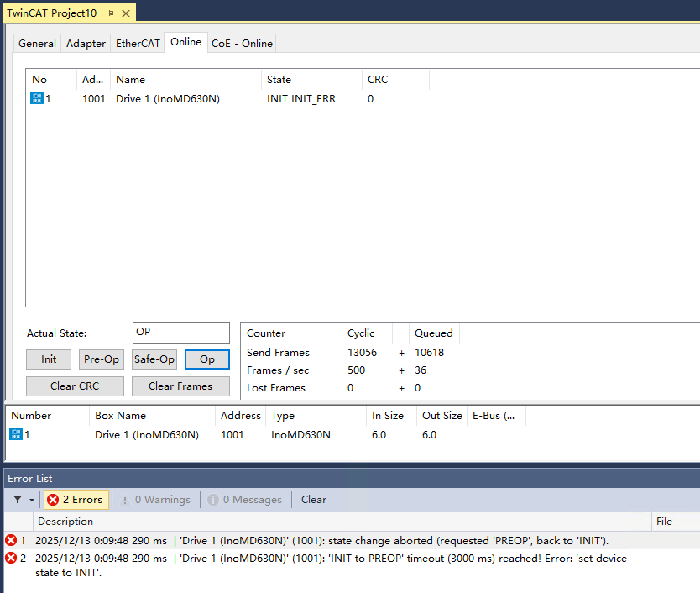Select the Online tab

pos(185,42)
